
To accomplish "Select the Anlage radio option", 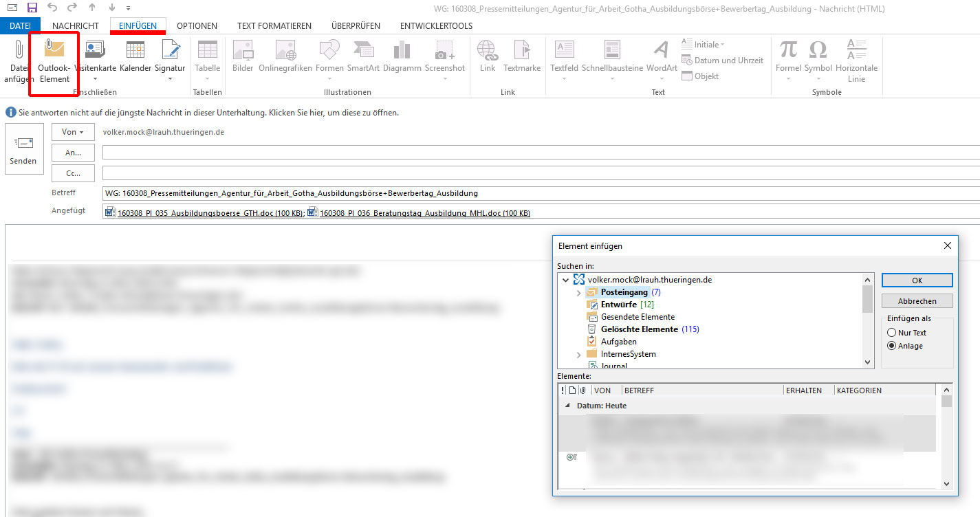I will [892, 346].
